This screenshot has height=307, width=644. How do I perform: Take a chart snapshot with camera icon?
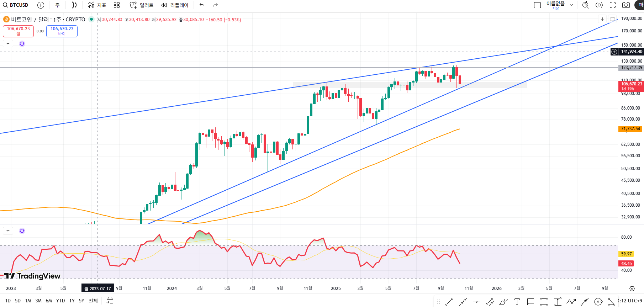tap(626, 5)
